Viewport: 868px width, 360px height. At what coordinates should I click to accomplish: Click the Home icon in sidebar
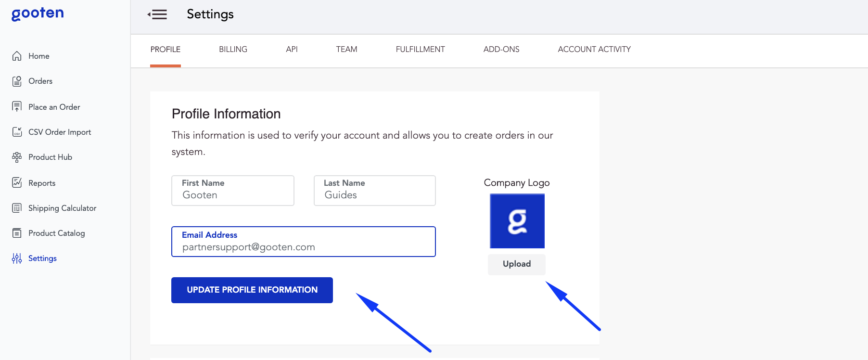click(x=17, y=56)
